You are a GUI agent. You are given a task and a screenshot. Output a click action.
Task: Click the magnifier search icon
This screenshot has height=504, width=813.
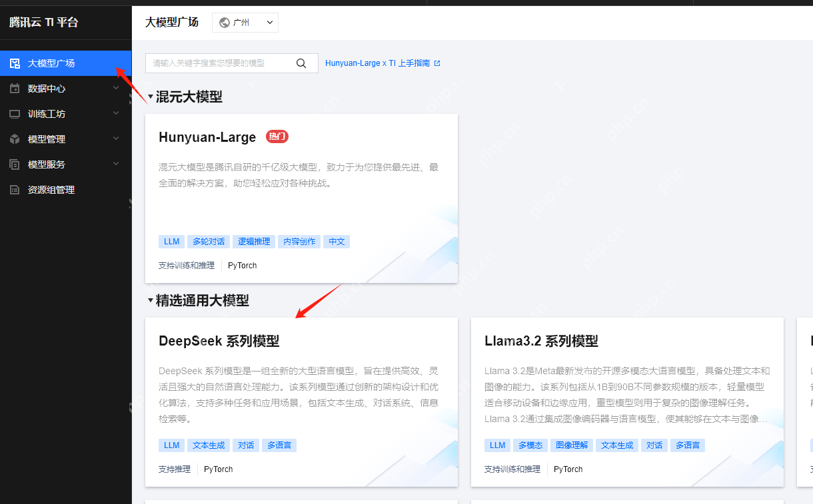point(301,63)
